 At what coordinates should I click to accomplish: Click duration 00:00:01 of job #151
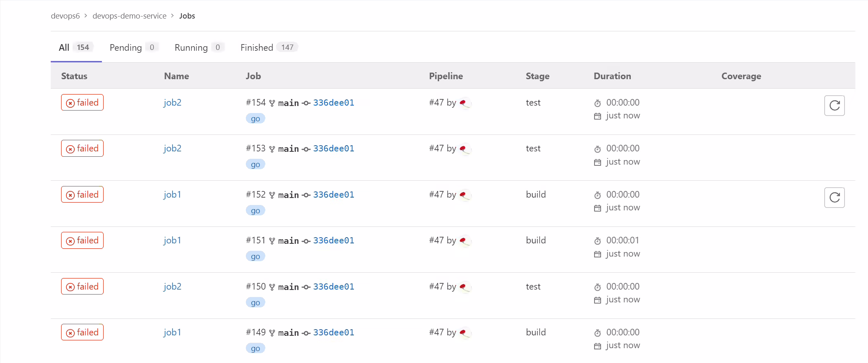623,240
